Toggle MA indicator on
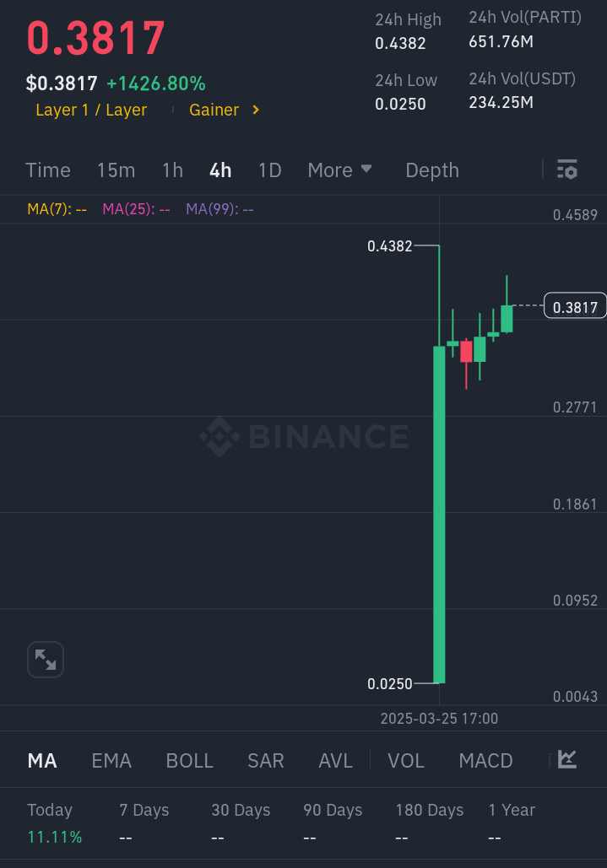This screenshot has width=607, height=868. coord(42,760)
